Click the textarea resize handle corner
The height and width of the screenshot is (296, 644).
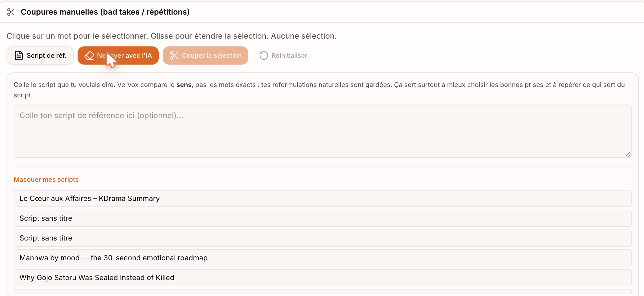coord(628,154)
